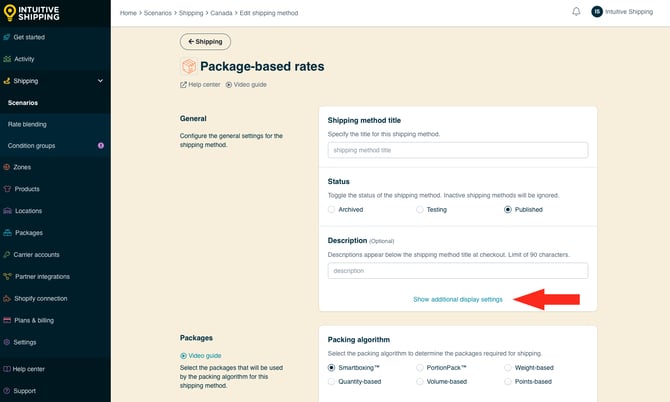Open Condition groups in sidebar
This screenshot has width=670, height=402.
[31, 146]
